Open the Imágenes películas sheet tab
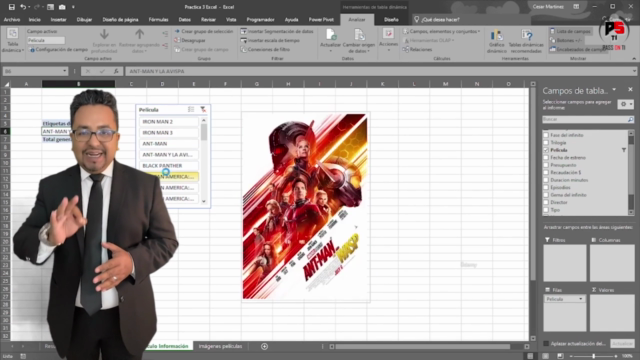This screenshot has height=360, width=640. (220, 346)
